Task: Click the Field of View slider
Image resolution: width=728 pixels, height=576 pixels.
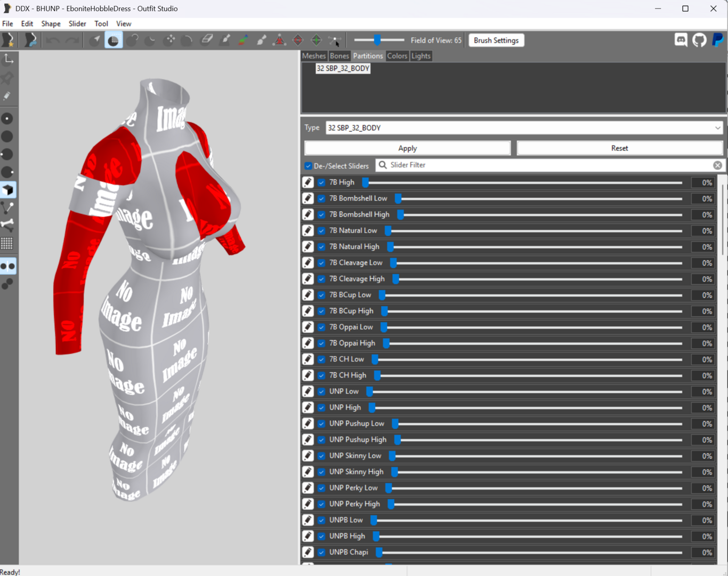Action: 379,40
